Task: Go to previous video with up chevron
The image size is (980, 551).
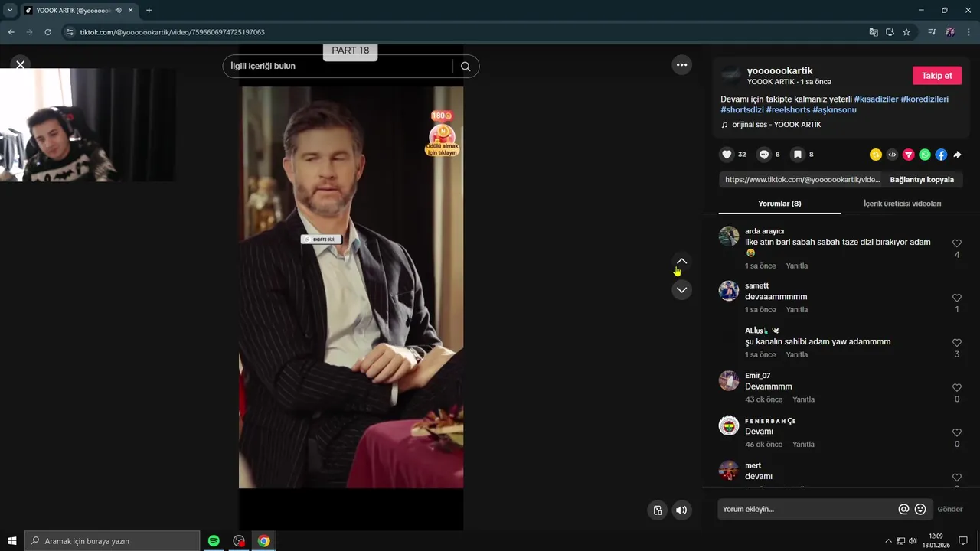Action: [681, 262]
